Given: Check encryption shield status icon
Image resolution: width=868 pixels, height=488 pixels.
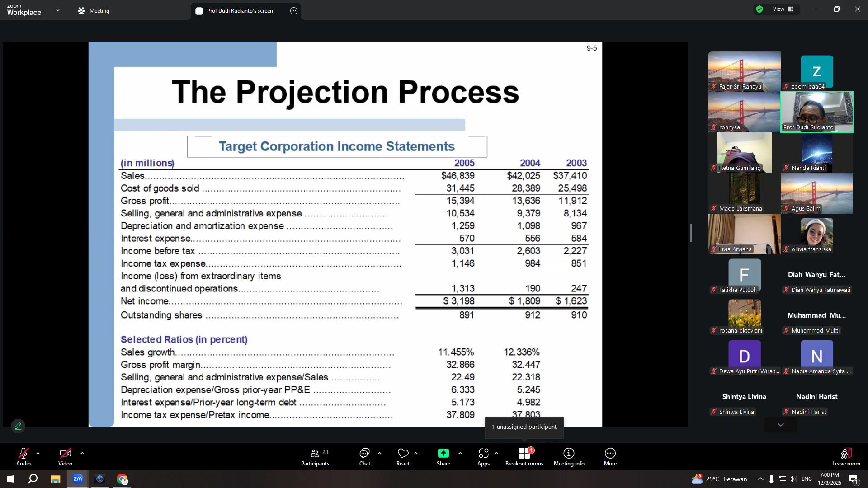Looking at the screenshot, I should click(x=759, y=9).
